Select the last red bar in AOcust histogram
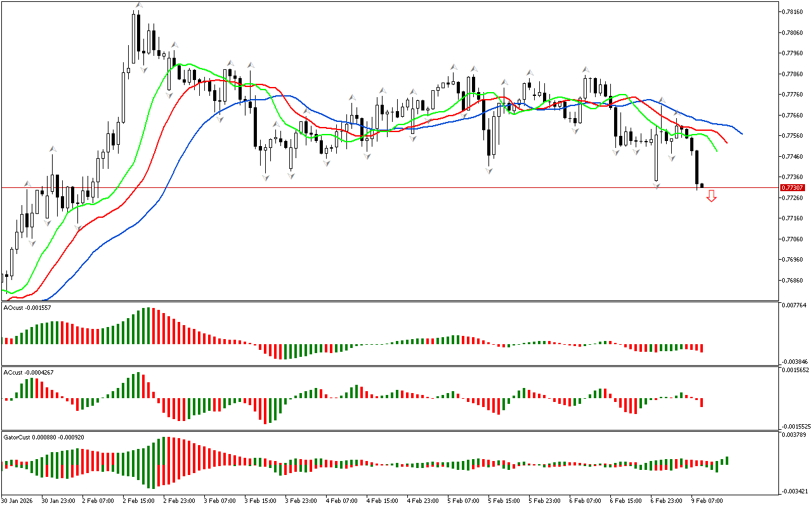 [702, 348]
